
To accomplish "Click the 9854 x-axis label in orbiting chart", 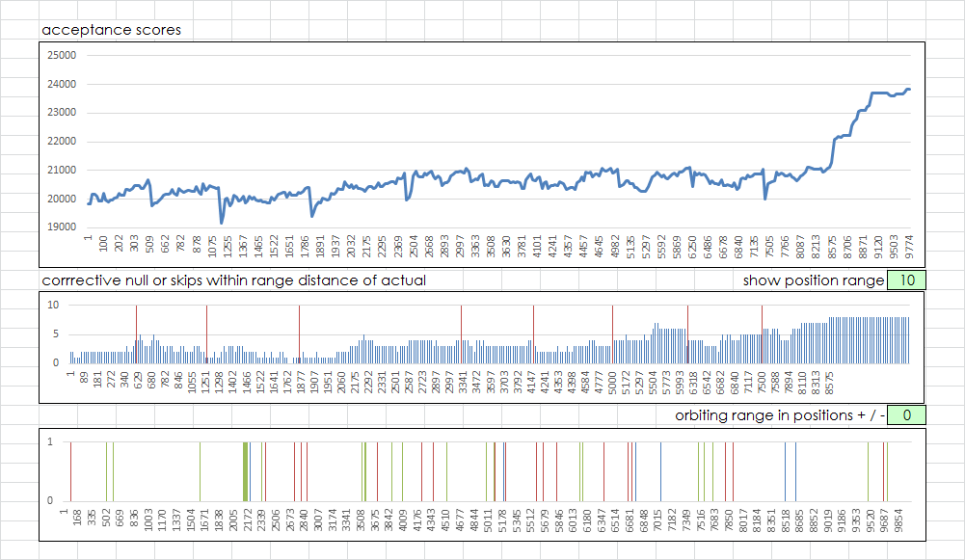I will (x=898, y=520).
